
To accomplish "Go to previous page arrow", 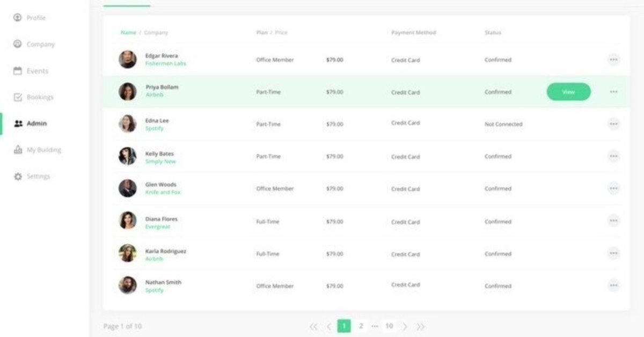I will coord(329,326).
